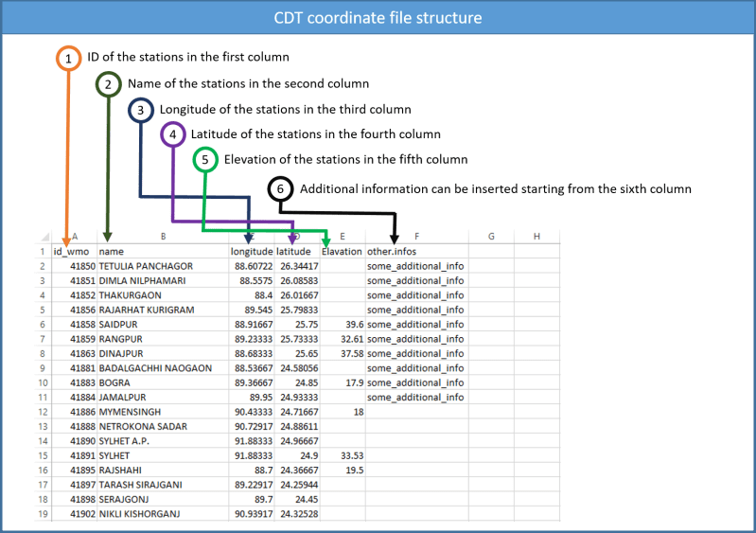Select cell TARASH SIRAJGANI
The image size is (756, 533).
click(163, 486)
